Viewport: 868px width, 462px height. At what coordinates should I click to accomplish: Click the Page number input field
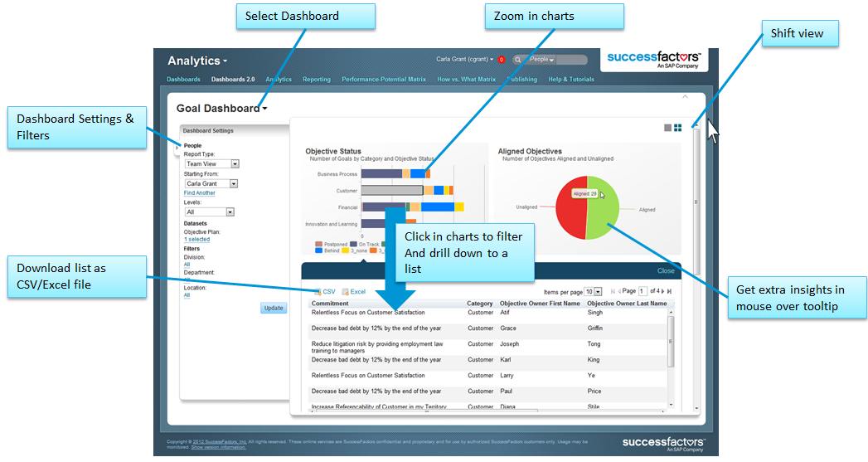[x=643, y=291]
